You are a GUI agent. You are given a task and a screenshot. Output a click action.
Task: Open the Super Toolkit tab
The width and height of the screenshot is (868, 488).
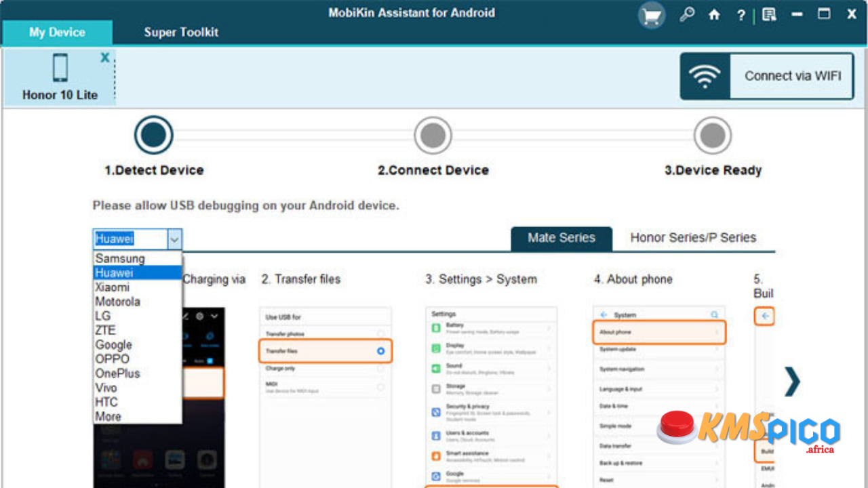pyautogui.click(x=181, y=33)
